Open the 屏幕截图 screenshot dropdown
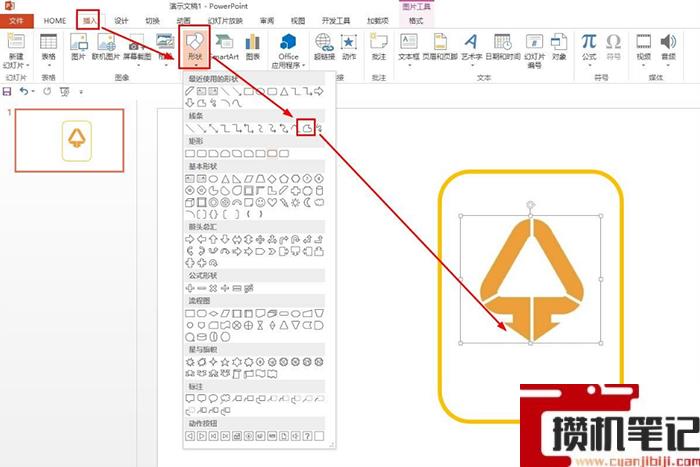Viewport: 700px width, 467px height. tap(137, 50)
